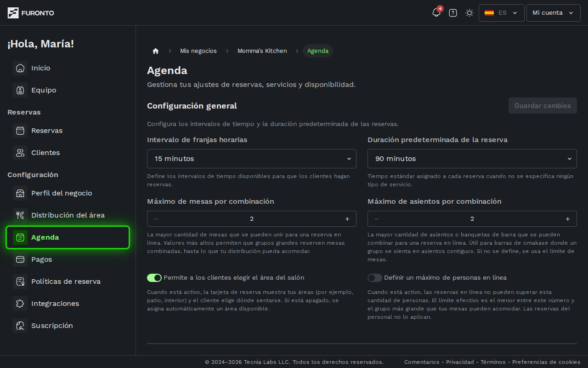Click the Guardar cambios button
Image resolution: width=588 pixels, height=368 pixels.
click(x=543, y=106)
